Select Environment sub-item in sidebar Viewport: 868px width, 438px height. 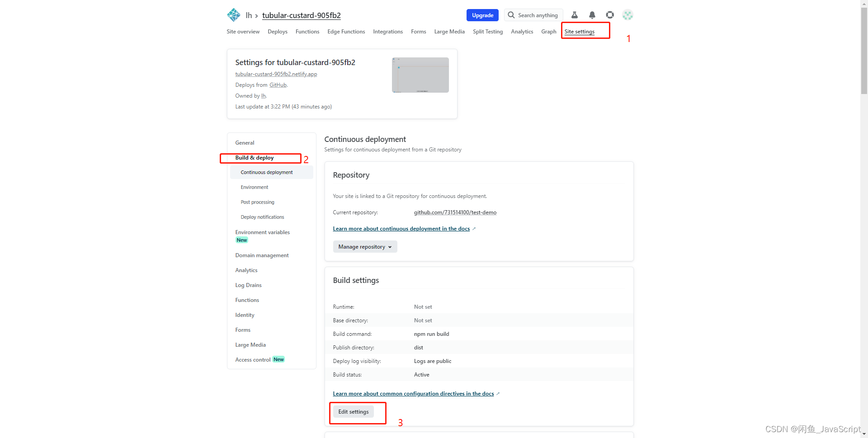[x=255, y=187]
